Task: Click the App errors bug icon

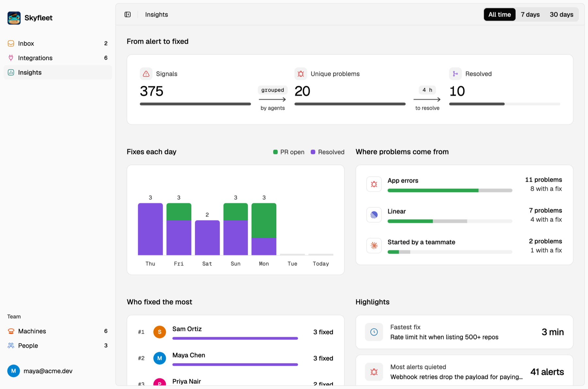Action: pyautogui.click(x=374, y=184)
